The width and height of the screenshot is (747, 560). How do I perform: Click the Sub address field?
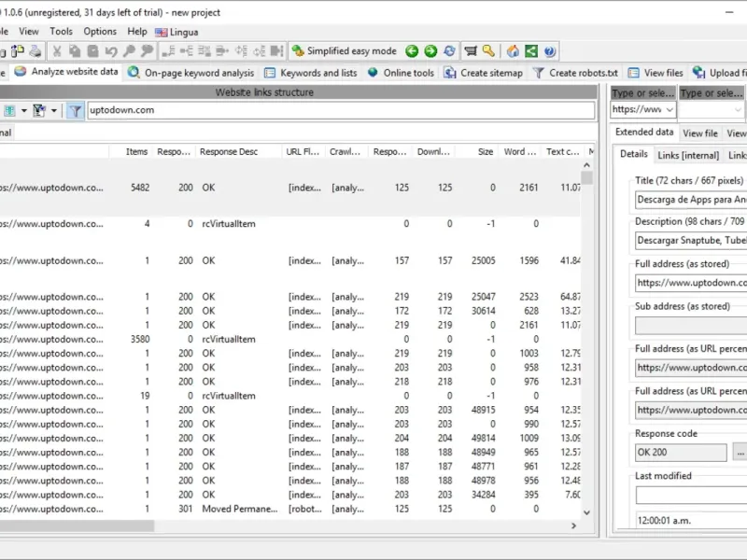[x=691, y=326]
